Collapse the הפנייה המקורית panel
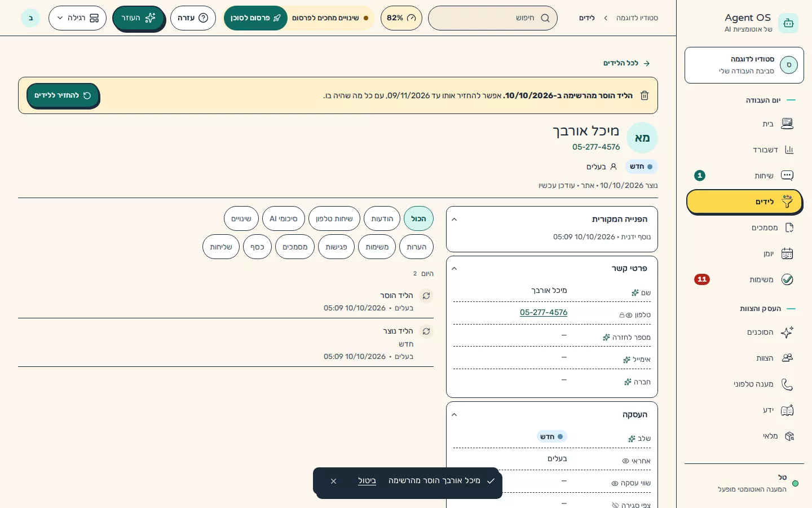Viewport: 812px width, 508px height. [x=454, y=220]
